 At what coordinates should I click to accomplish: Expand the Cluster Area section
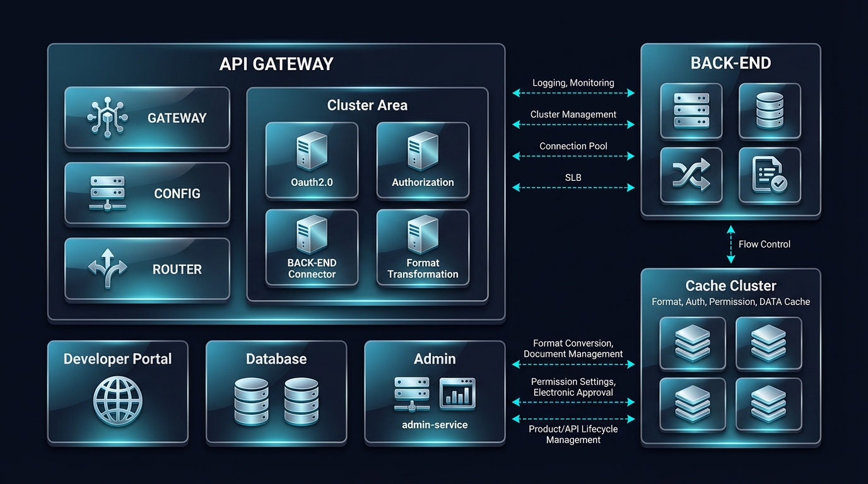367,105
